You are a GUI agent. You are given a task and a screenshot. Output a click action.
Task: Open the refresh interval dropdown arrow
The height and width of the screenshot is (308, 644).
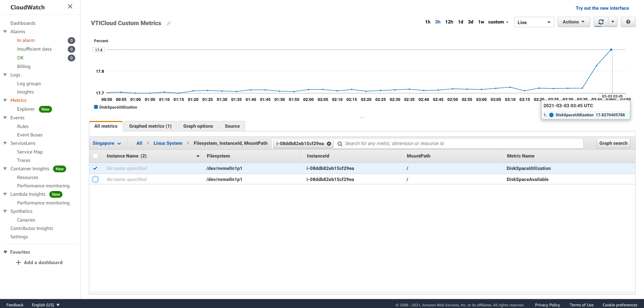pyautogui.click(x=613, y=22)
